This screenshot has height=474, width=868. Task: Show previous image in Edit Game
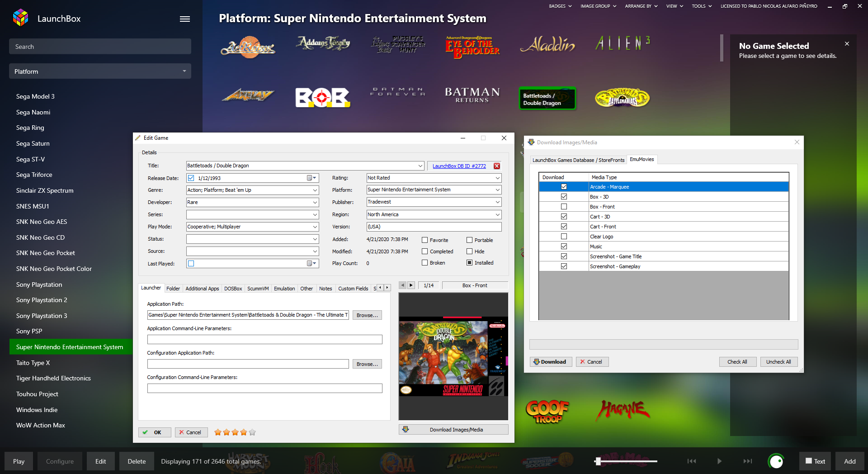click(403, 285)
